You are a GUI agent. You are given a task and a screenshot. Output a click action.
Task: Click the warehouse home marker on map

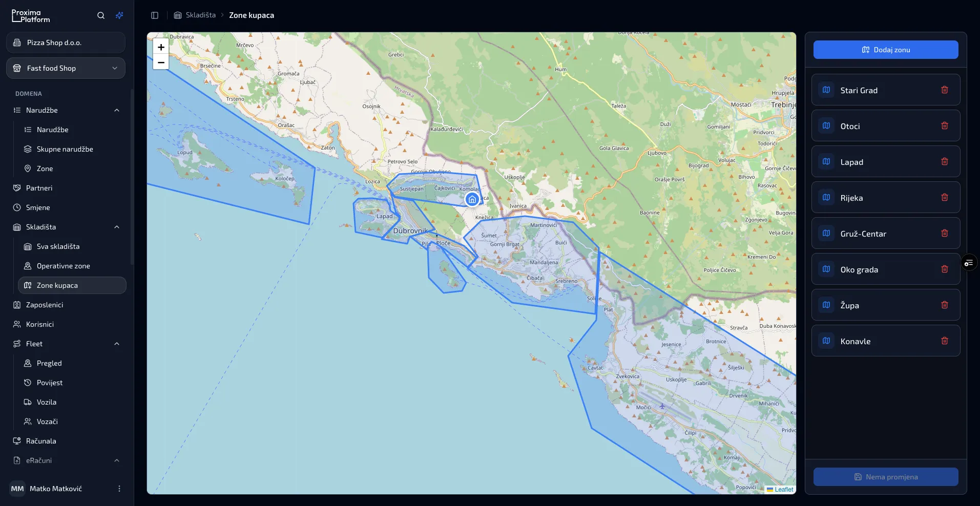(x=472, y=199)
